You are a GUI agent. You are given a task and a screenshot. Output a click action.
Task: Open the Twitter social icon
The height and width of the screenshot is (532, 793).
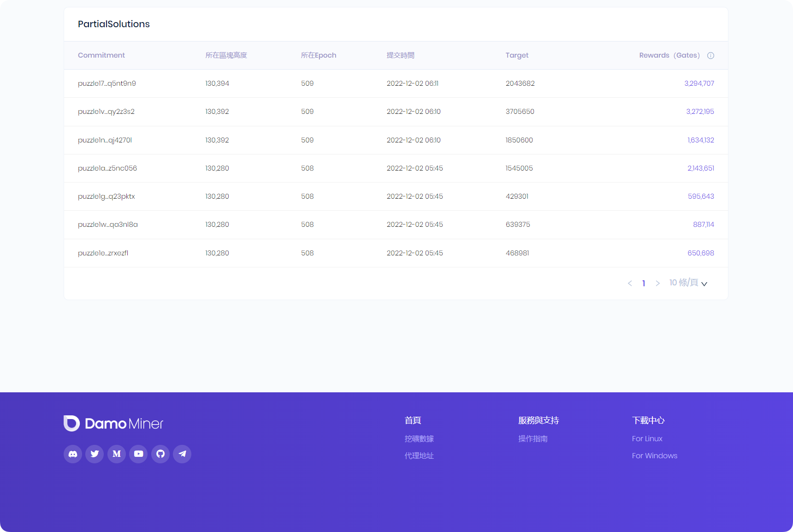click(95, 454)
